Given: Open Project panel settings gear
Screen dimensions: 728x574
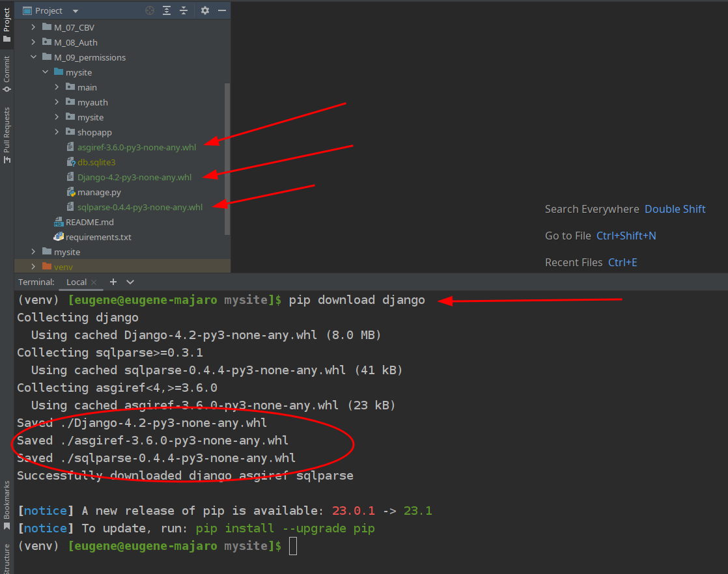Looking at the screenshot, I should point(205,10).
